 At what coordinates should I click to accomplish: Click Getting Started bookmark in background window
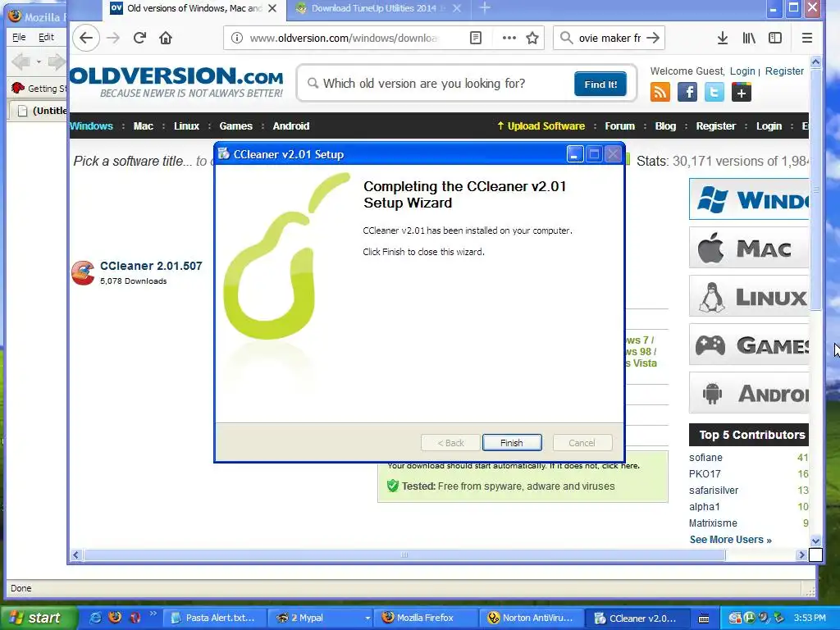pyautogui.click(x=39, y=89)
